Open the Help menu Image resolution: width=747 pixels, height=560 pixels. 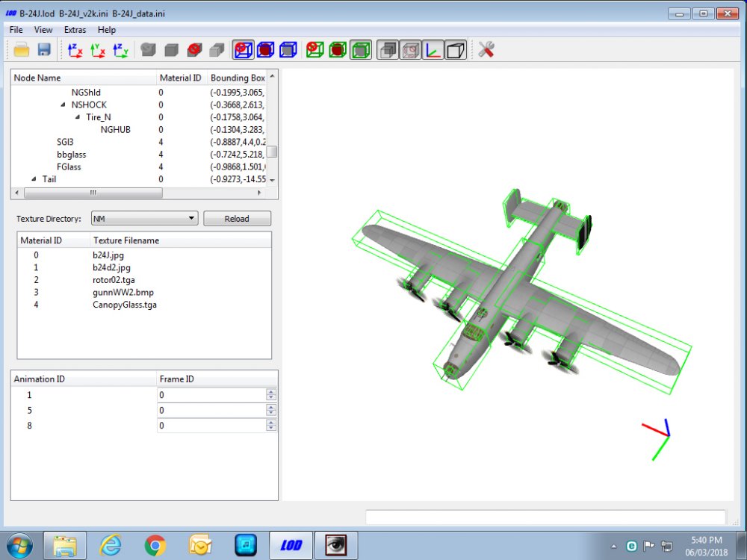click(107, 30)
